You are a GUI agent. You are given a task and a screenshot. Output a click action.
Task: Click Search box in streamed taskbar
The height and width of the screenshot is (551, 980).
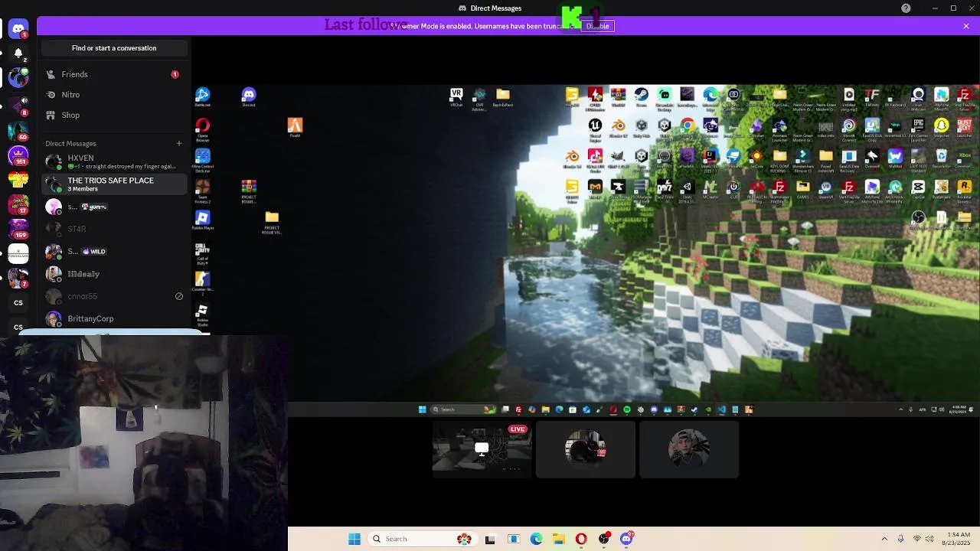point(463,409)
